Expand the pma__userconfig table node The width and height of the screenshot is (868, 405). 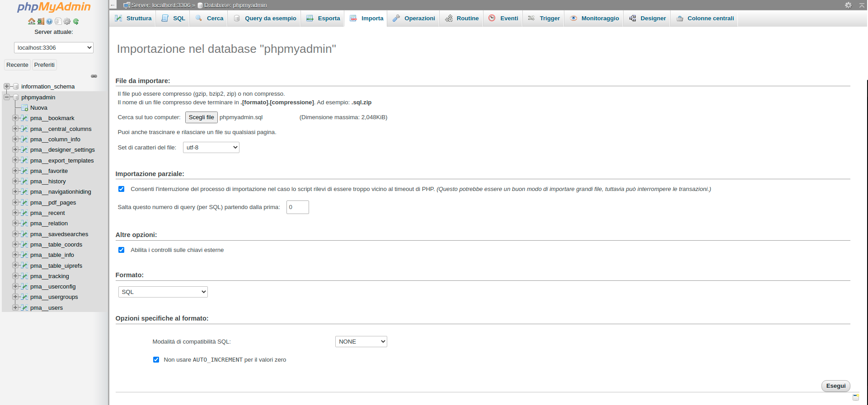point(15,286)
